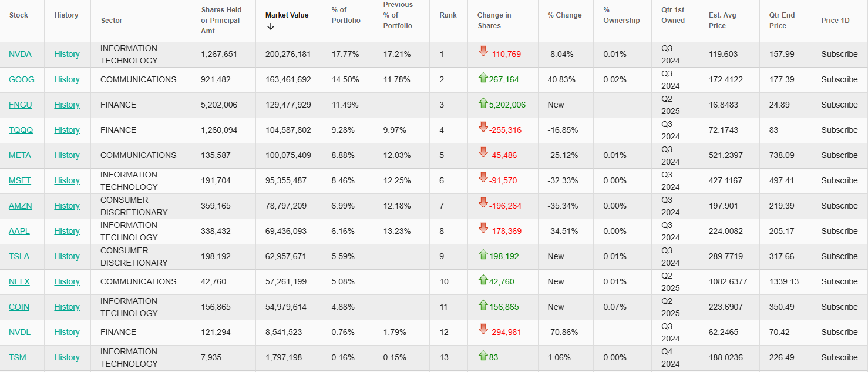868x372 pixels.
Task: Click Subscribe in the NVDA row
Action: tap(839, 54)
